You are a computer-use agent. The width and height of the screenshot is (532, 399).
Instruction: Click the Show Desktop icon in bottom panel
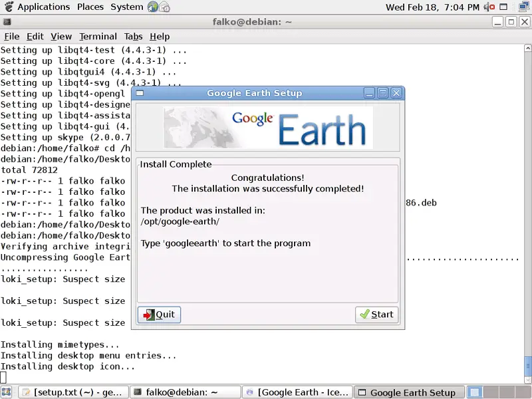(x=7, y=392)
